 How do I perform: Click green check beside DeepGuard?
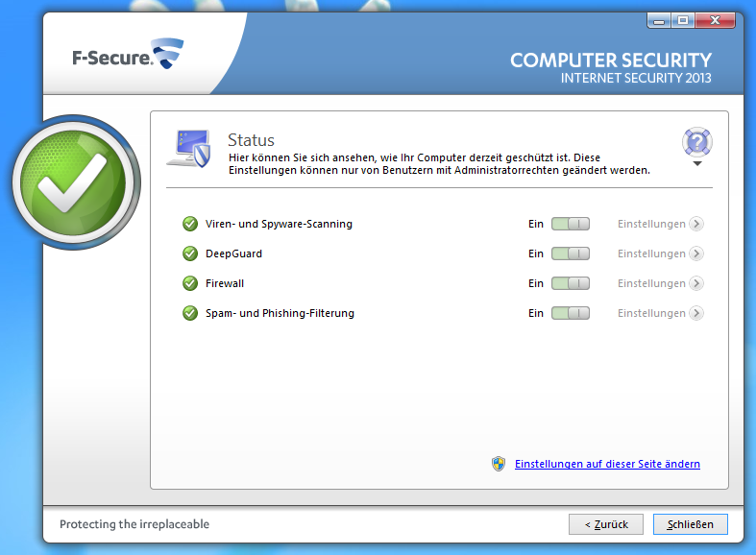tap(190, 253)
